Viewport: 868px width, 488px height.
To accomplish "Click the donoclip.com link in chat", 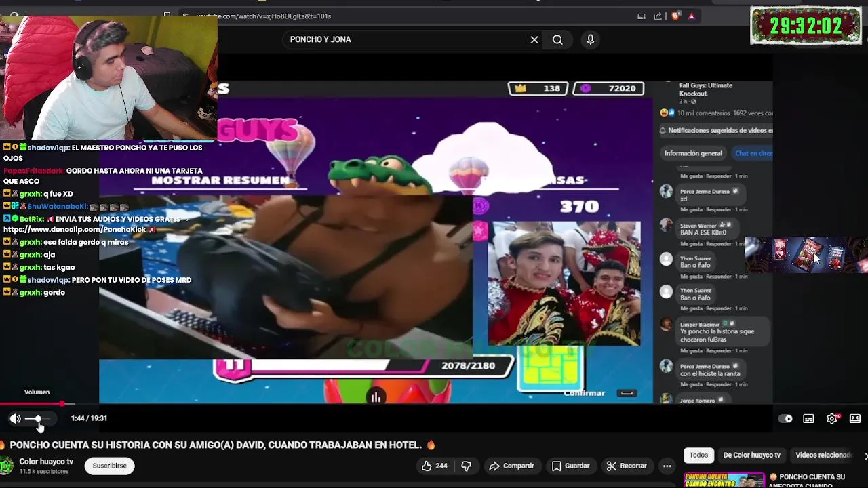I will pyautogui.click(x=75, y=230).
